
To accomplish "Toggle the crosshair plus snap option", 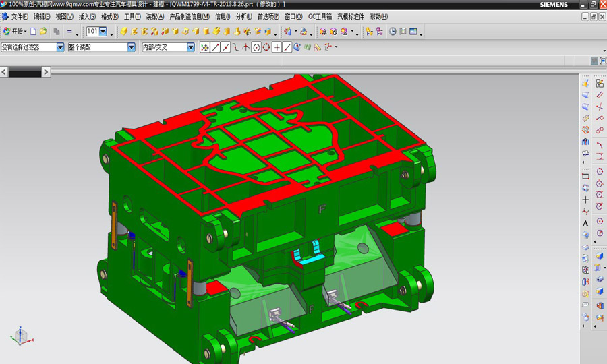I will (277, 47).
